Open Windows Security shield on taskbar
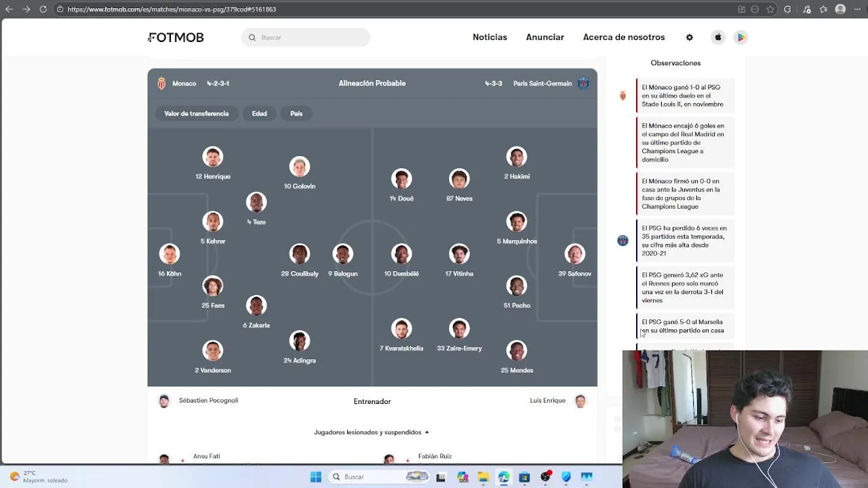This screenshot has height=488, width=868. [x=566, y=477]
